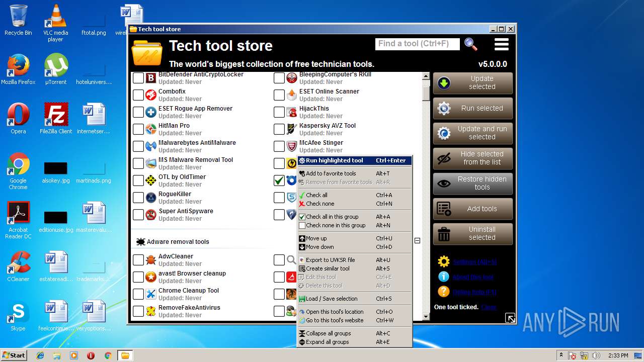
Task: Choose Check all in context menu
Action: click(355, 195)
